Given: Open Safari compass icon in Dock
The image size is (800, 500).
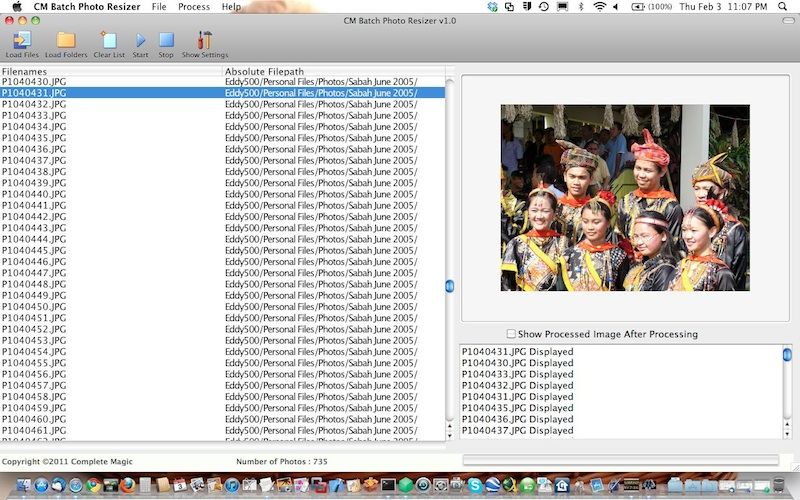Looking at the screenshot, I should coord(76,485).
